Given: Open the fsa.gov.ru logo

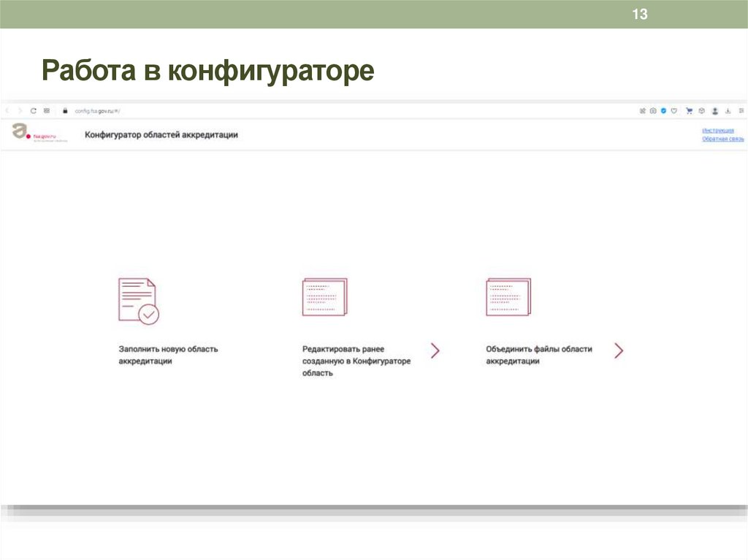Looking at the screenshot, I should click(x=22, y=131).
